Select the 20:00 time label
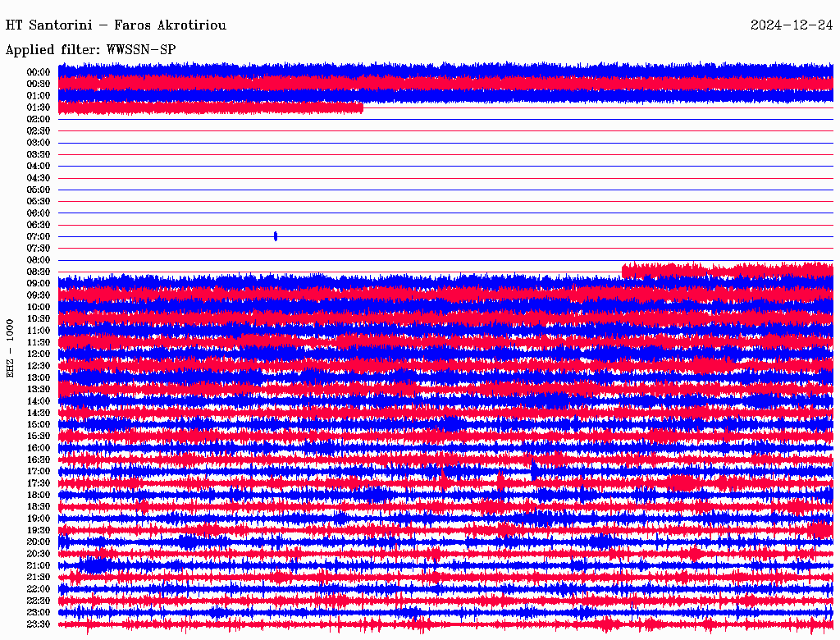 [x=39, y=542]
